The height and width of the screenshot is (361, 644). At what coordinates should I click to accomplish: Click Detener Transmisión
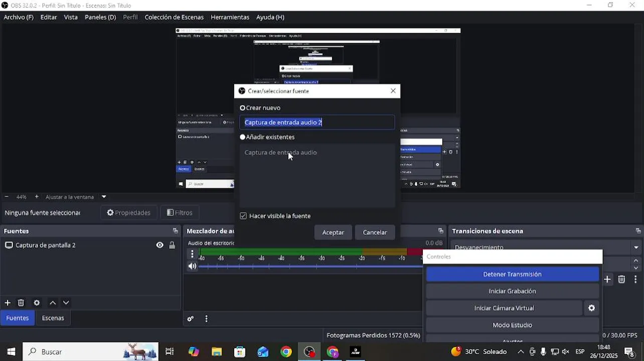click(x=512, y=274)
